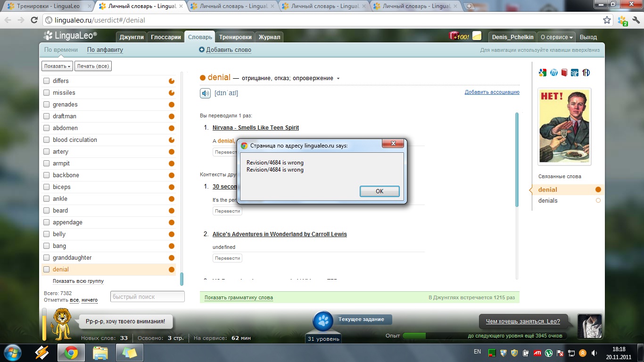Go back with the browser back arrow

8,20
